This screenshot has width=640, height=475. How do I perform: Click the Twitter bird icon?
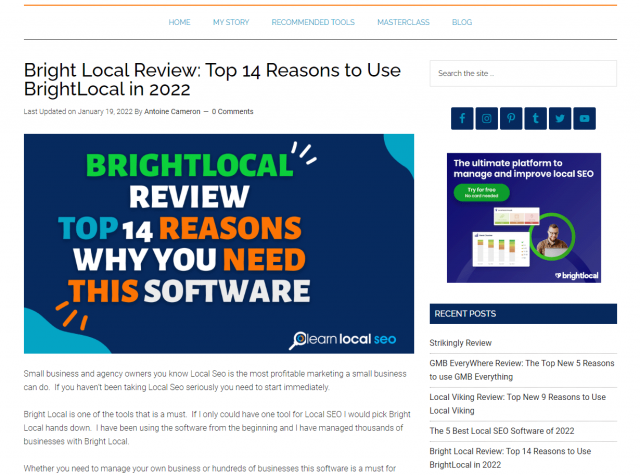point(560,118)
